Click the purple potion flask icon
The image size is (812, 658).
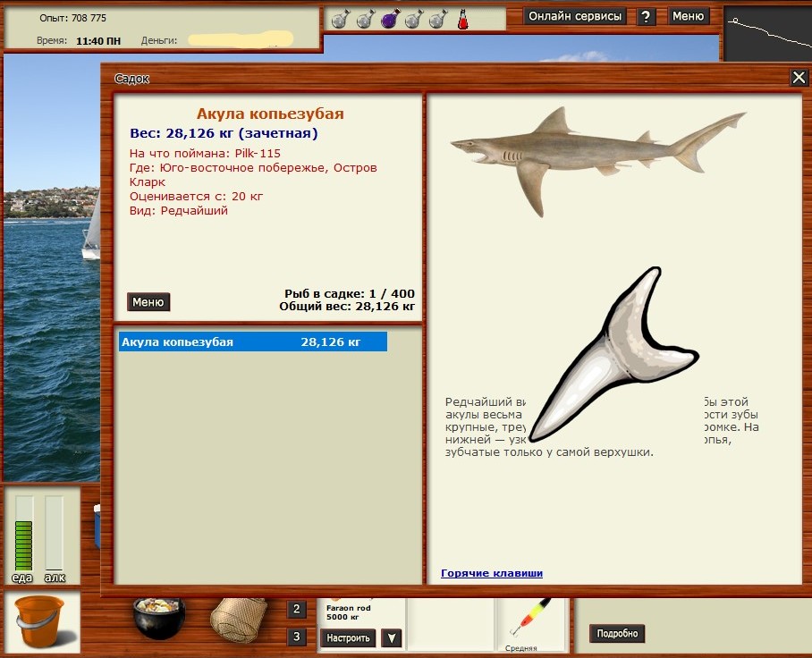tap(390, 19)
